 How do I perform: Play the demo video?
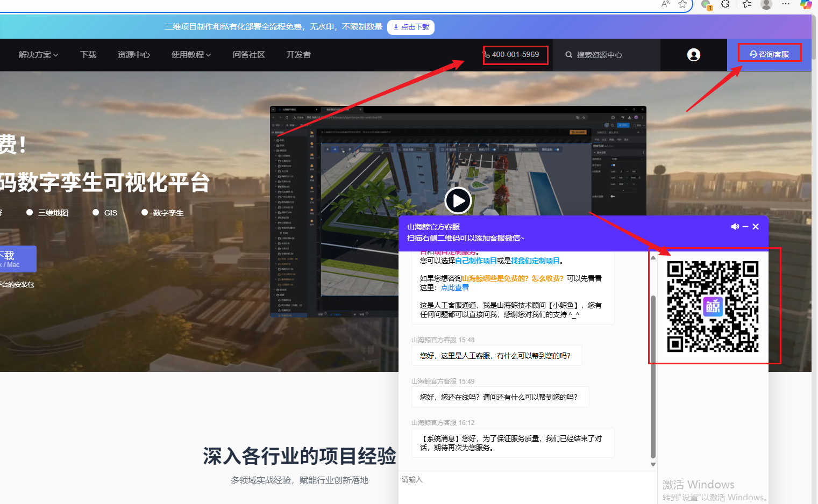[x=458, y=201]
